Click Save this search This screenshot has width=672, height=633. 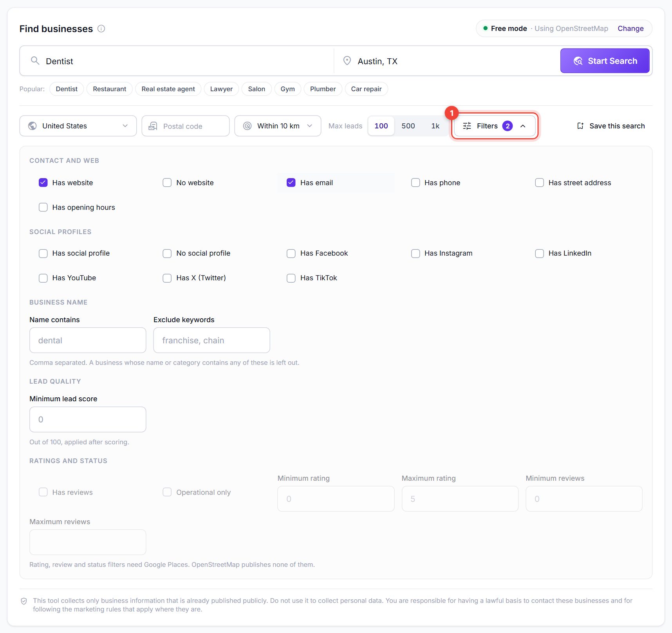click(x=611, y=126)
